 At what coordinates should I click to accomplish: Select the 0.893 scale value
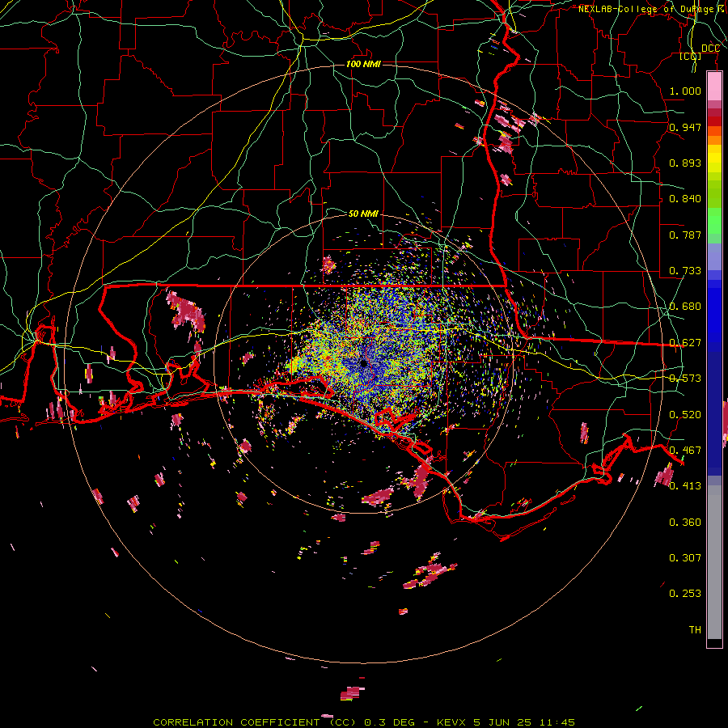point(685,163)
